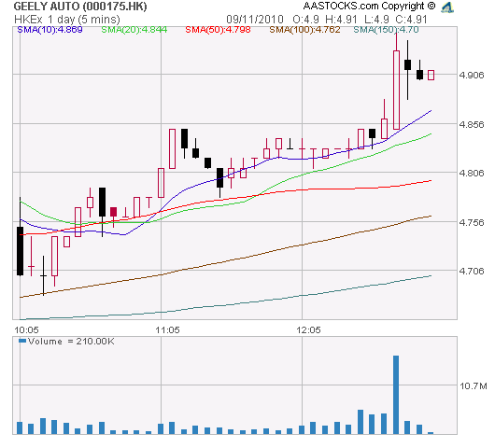Click the L:4.9 low value
495x448 pixels.
376,20
